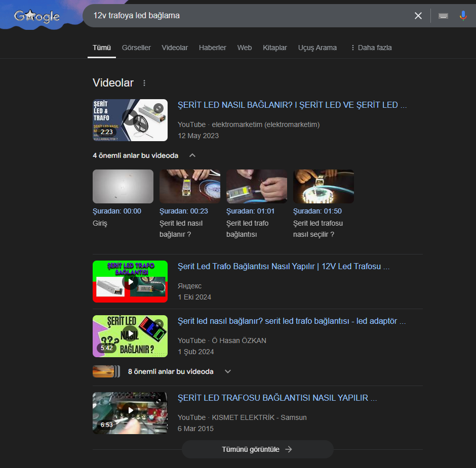Viewport: 476px width, 468px height.
Task: Click the 1 Eki 2024 date text
Action: (x=194, y=297)
